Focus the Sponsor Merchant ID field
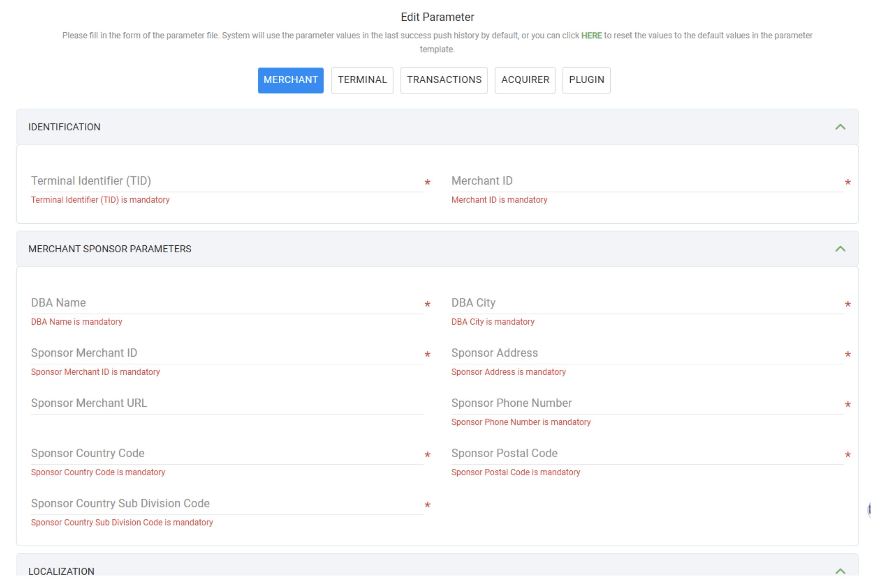The image size is (875, 588). point(227,353)
